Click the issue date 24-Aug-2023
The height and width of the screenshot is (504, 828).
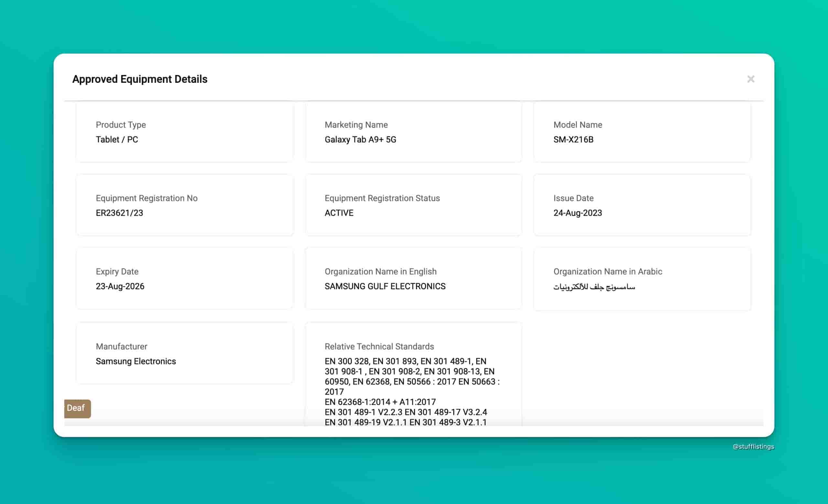point(577,213)
